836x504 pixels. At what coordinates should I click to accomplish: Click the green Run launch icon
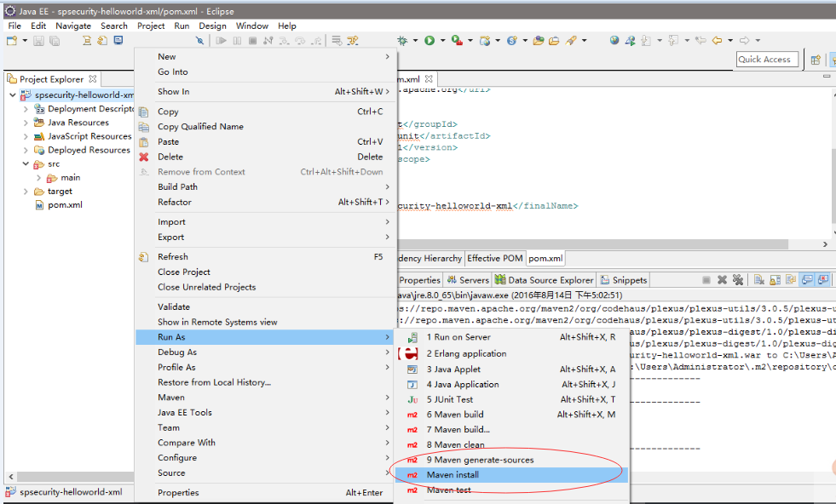[430, 41]
